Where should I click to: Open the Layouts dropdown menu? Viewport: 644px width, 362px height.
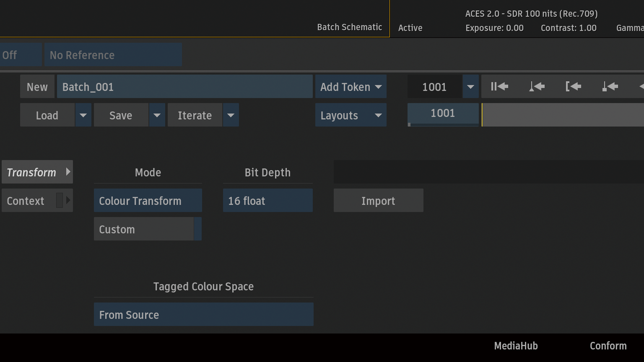[351, 115]
